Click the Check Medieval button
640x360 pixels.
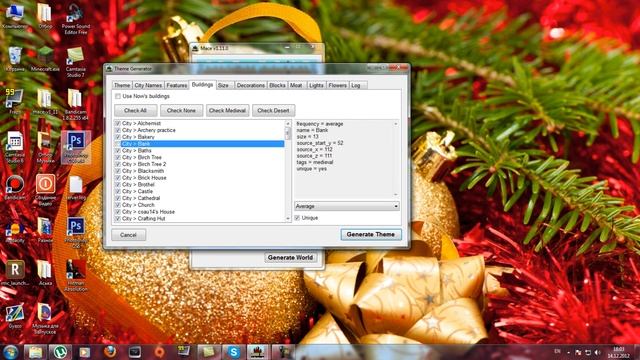click(x=227, y=111)
